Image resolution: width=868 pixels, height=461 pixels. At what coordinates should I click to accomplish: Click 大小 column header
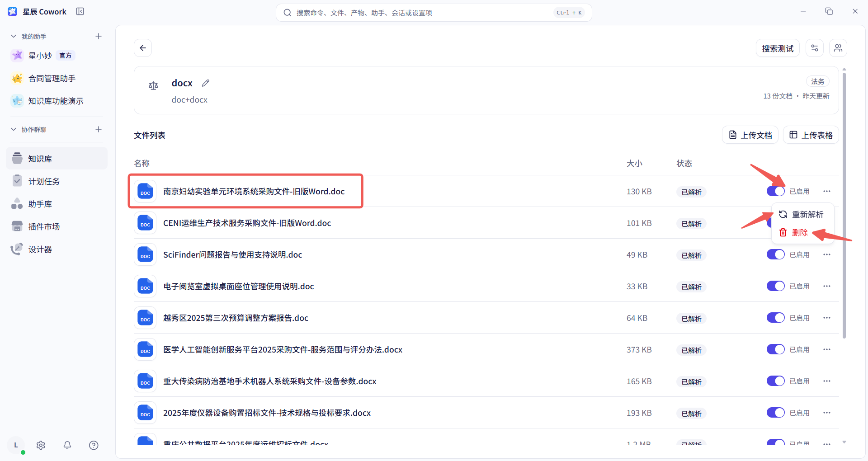(x=634, y=163)
